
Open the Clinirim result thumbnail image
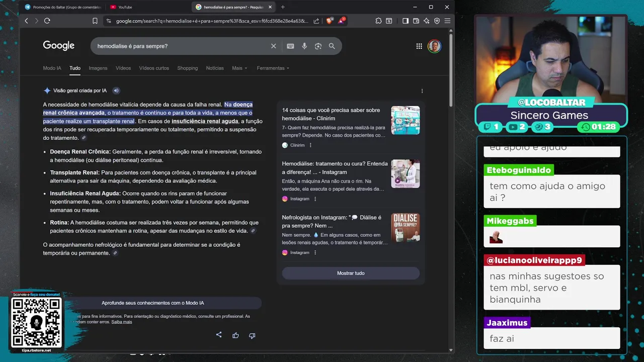[x=406, y=120]
